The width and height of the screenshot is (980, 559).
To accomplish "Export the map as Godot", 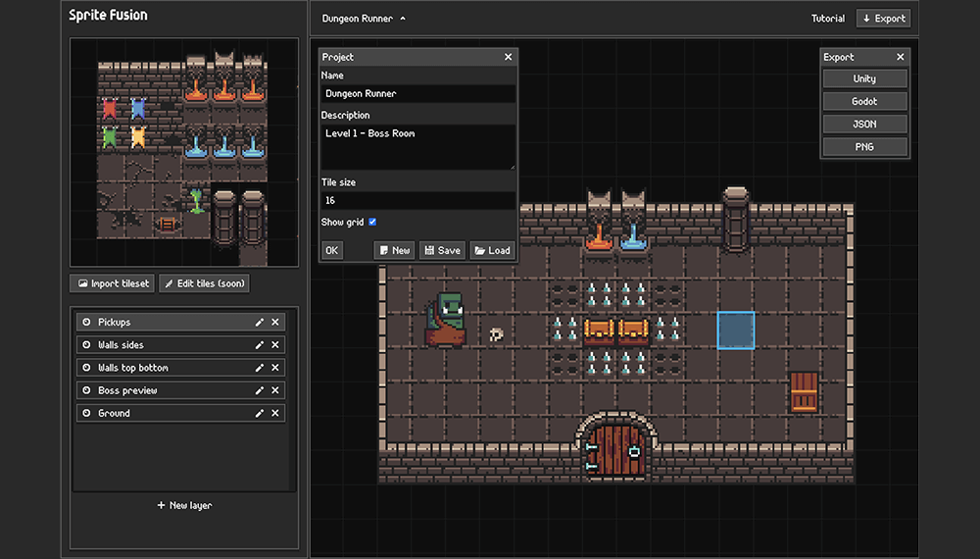I will coord(864,102).
